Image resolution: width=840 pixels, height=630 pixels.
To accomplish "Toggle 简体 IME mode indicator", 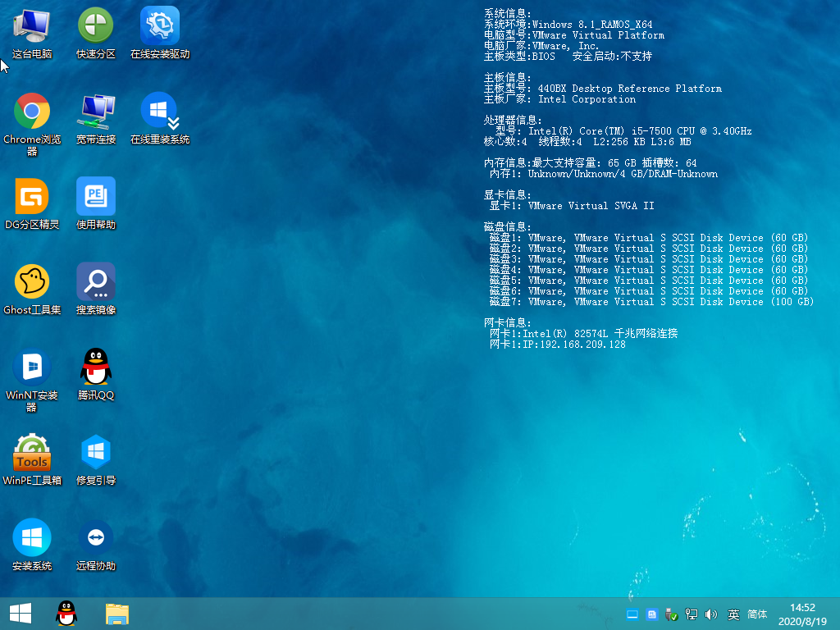I will pos(757,614).
